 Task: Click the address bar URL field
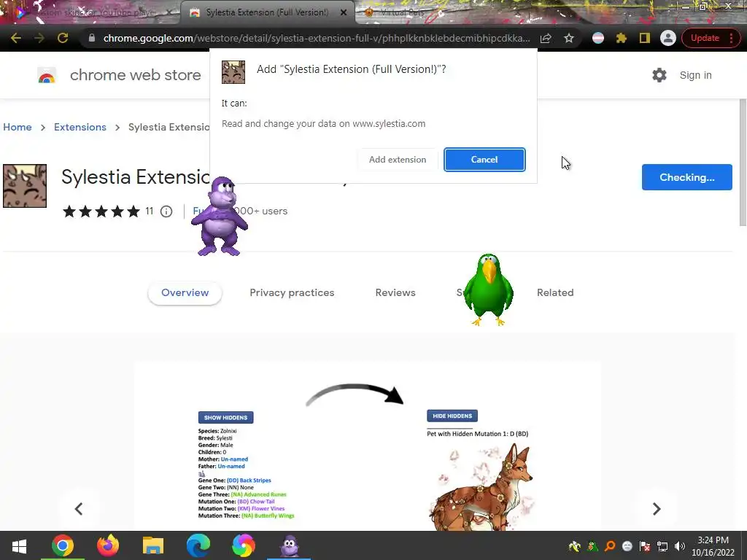(316, 38)
